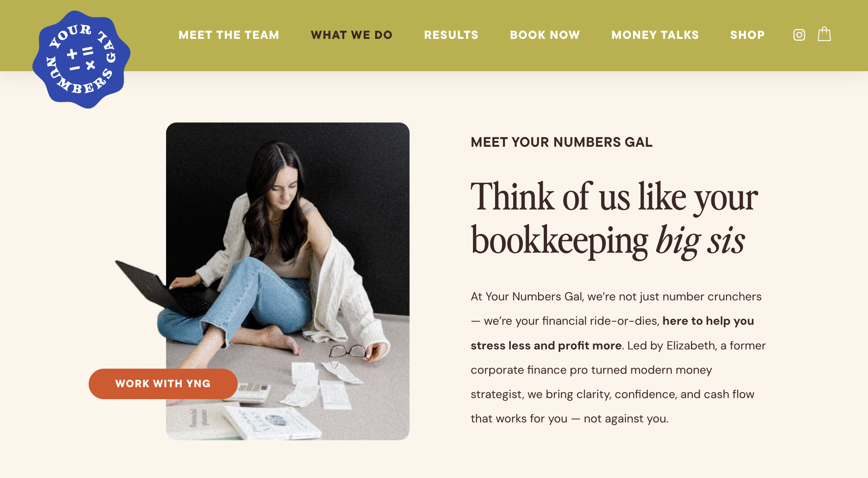Visit the Shop page
This screenshot has width=868, height=478.
pos(747,35)
